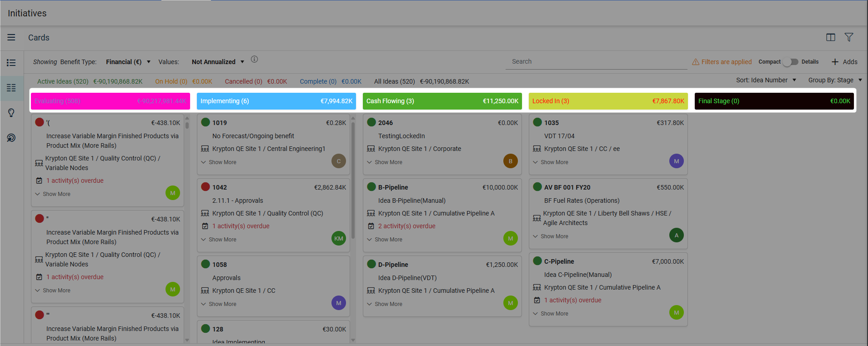
Task: Open the list view sidebar icon
Action: pos(11,63)
